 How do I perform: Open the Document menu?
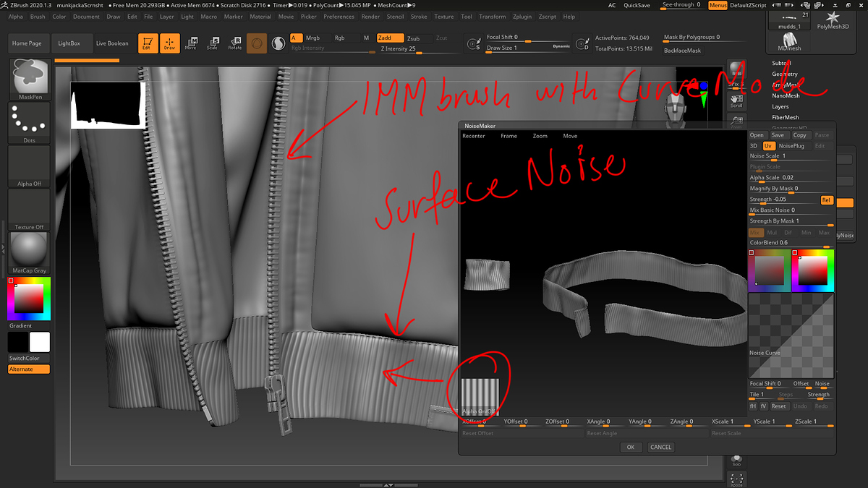point(86,17)
